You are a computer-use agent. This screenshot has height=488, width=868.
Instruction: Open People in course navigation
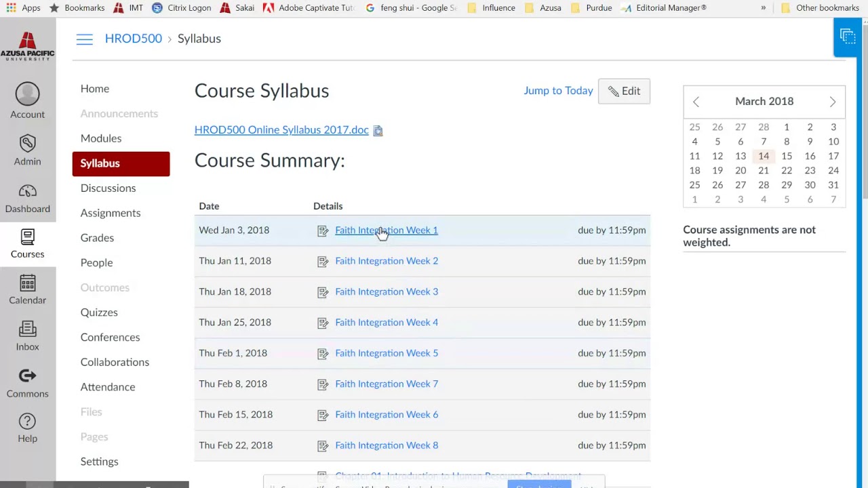pos(96,263)
